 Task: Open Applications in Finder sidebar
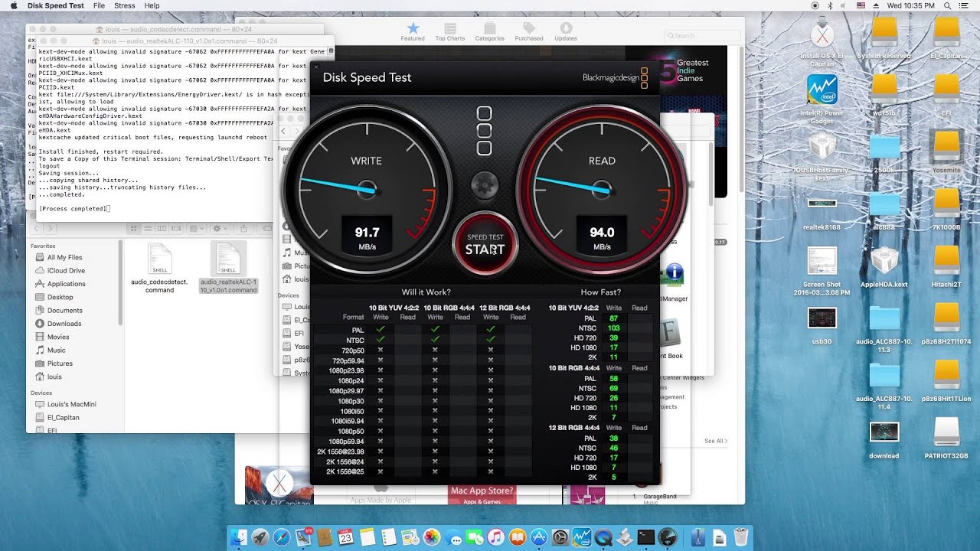(x=66, y=284)
